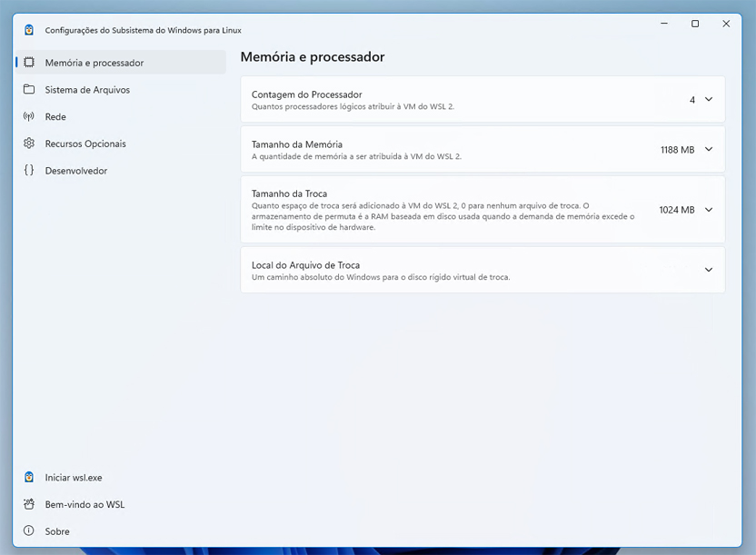
Task: Open the Sistema de Arquivos section
Action: click(121, 90)
